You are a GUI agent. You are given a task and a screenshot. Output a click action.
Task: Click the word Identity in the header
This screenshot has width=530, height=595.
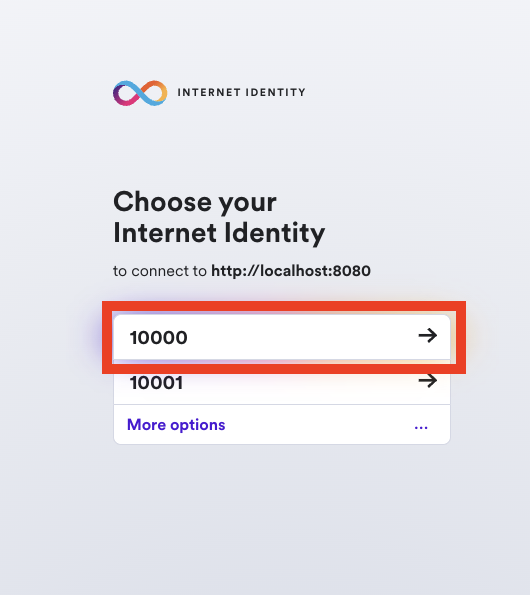(276, 93)
